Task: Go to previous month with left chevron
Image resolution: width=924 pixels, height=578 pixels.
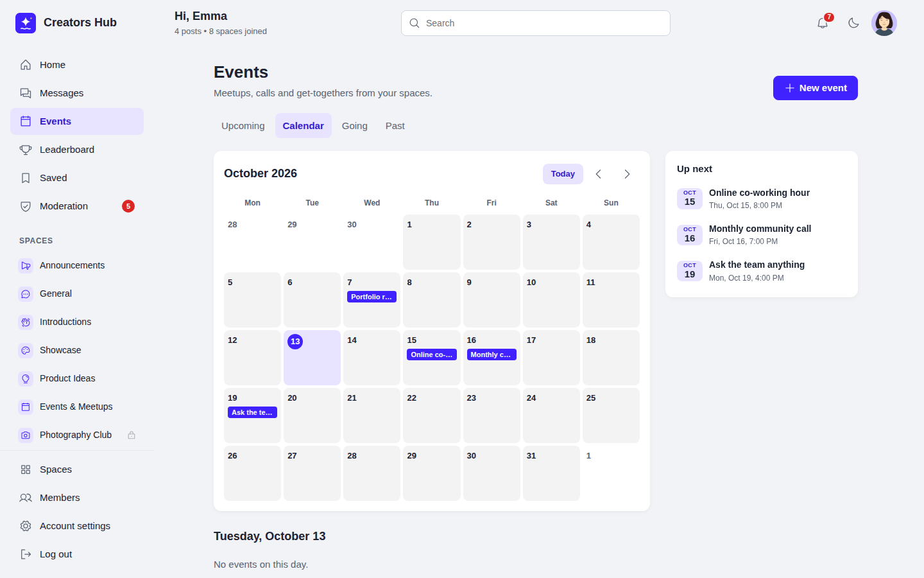Action: 599,174
